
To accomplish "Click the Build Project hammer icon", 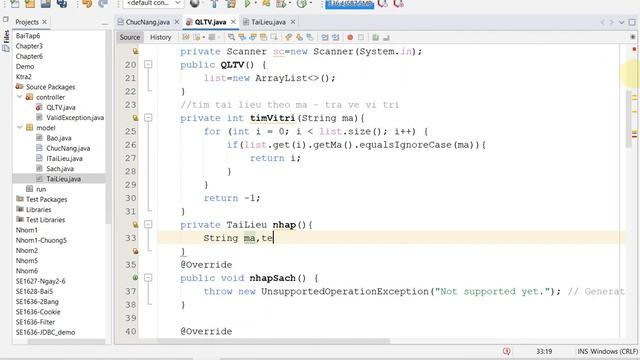I will [215, 4].
